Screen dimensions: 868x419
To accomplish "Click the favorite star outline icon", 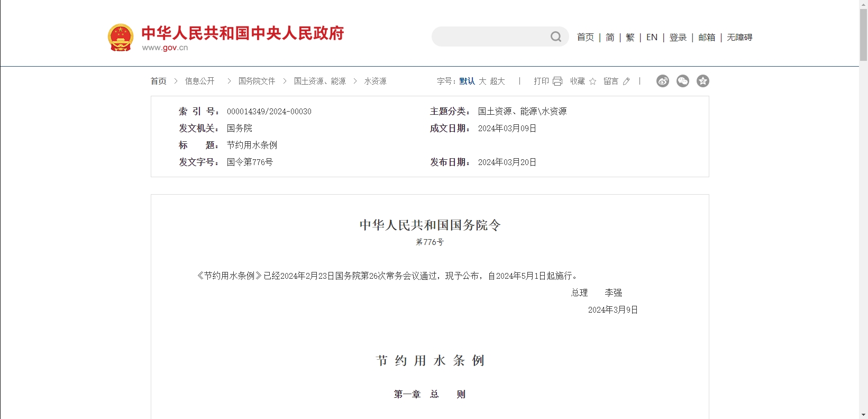I will 592,81.
